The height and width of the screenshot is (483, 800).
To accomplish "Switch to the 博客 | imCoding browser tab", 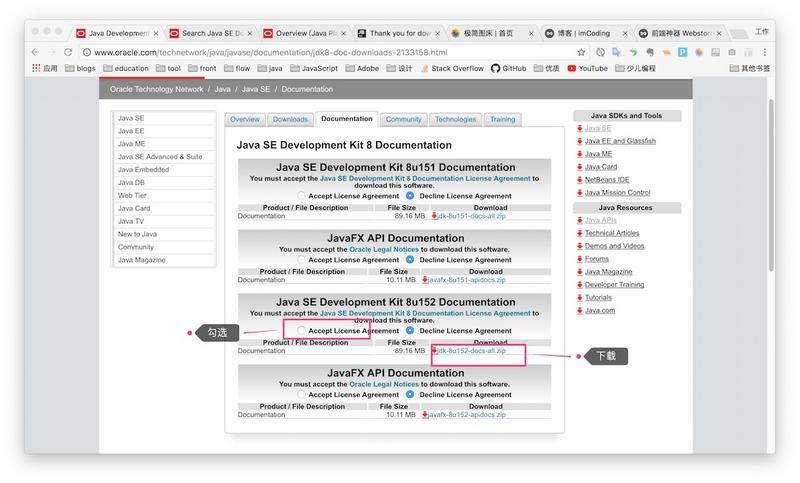I will pyautogui.click(x=583, y=33).
